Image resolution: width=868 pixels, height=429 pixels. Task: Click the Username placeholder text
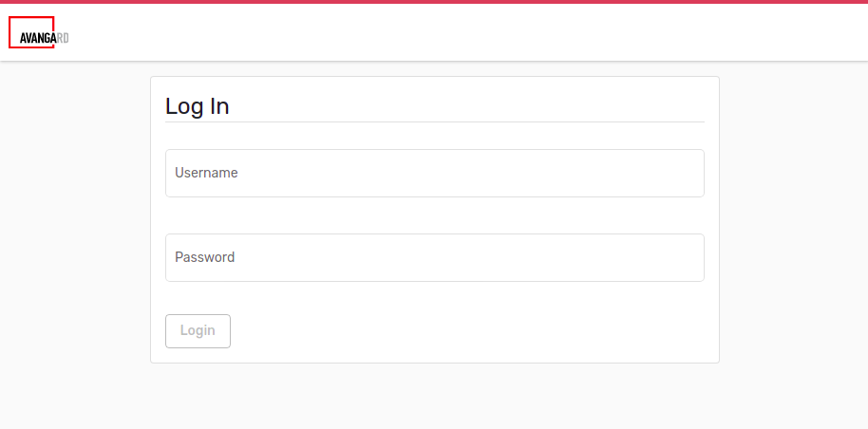206,173
